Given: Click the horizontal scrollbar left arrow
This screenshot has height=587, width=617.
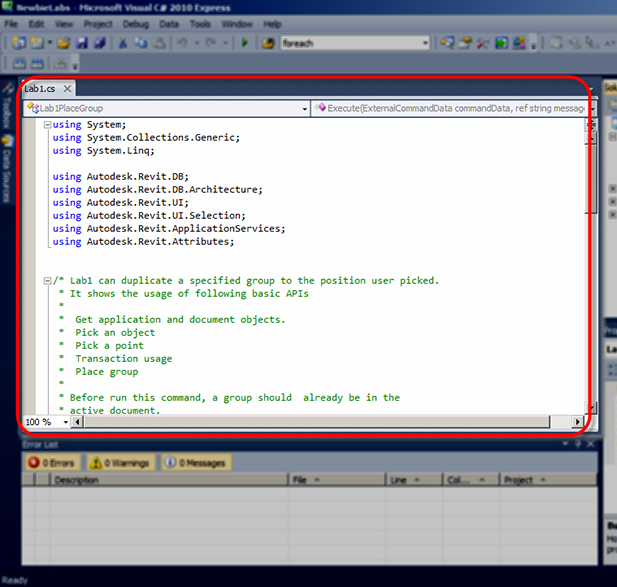Looking at the screenshot, I should 77,422.
